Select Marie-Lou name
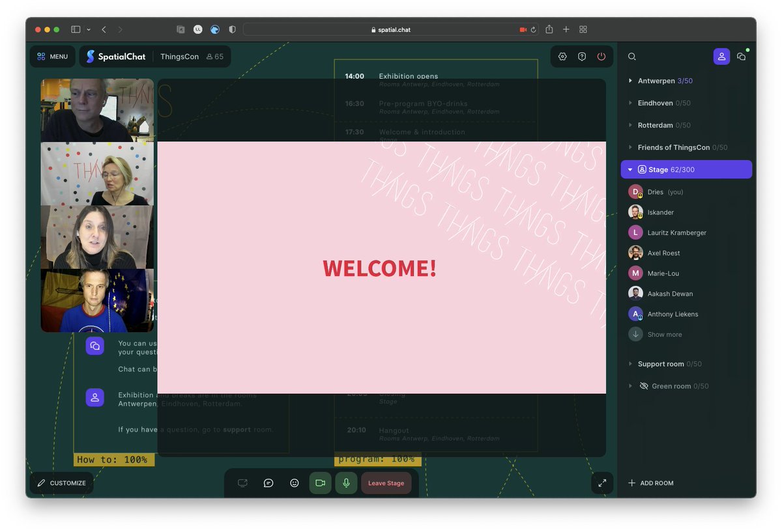 click(663, 273)
